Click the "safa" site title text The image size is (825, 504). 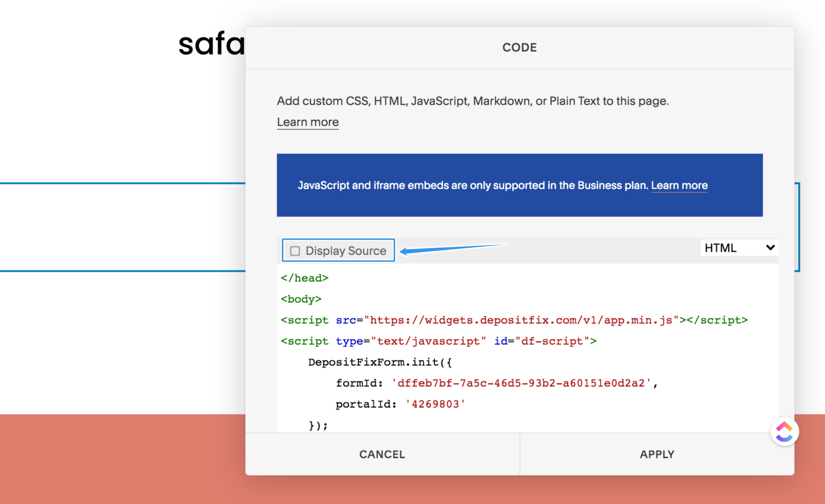[x=212, y=44]
